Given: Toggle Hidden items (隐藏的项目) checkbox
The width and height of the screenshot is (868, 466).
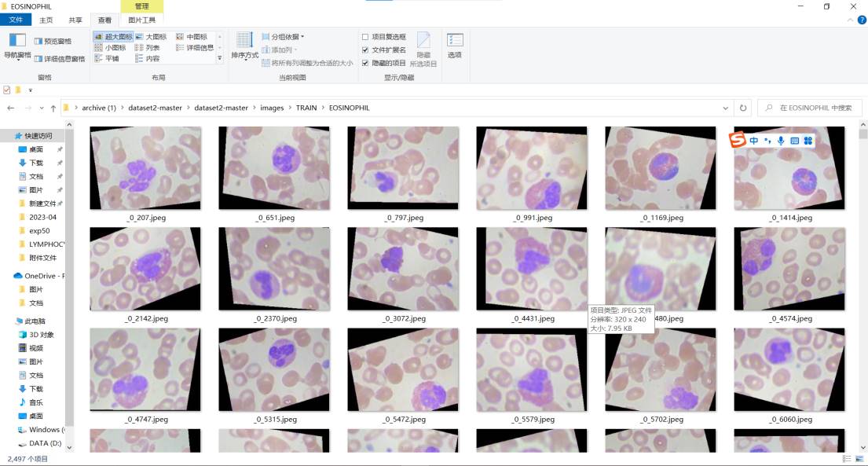Looking at the screenshot, I should point(384,63).
